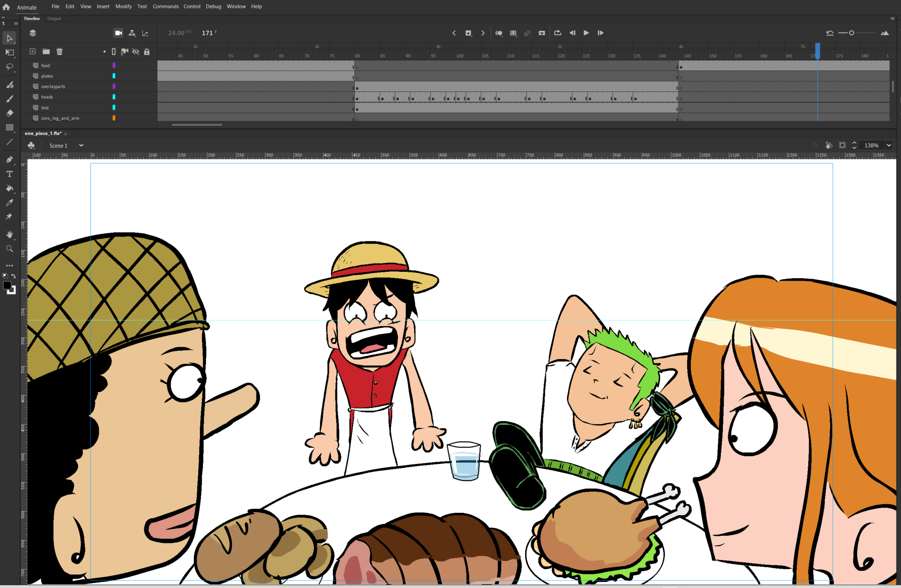Image resolution: width=901 pixels, height=588 pixels.
Task: Select the Eraser tool
Action: tap(9, 113)
